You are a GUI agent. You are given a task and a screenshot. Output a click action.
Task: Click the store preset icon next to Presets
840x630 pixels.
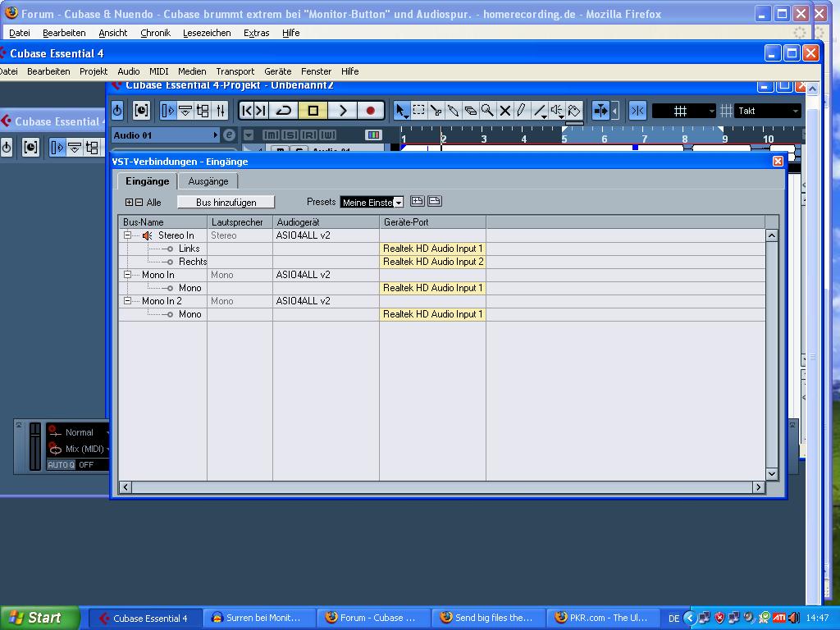point(417,202)
